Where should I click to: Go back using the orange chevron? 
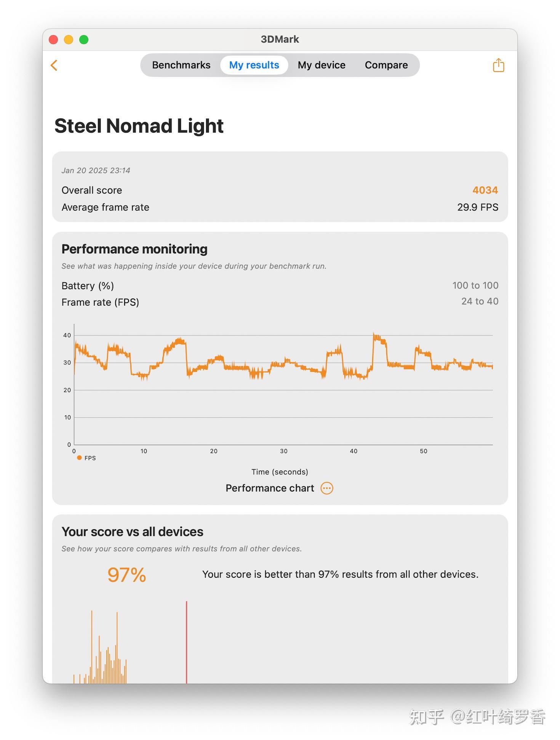(x=54, y=65)
